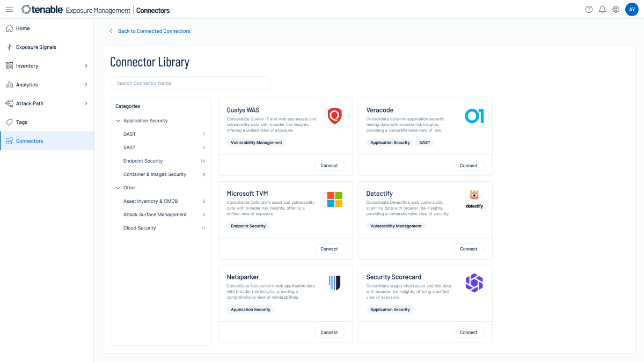Connect the Netsparker connector
Image resolution: width=644 pixels, height=362 pixels.
tap(329, 333)
